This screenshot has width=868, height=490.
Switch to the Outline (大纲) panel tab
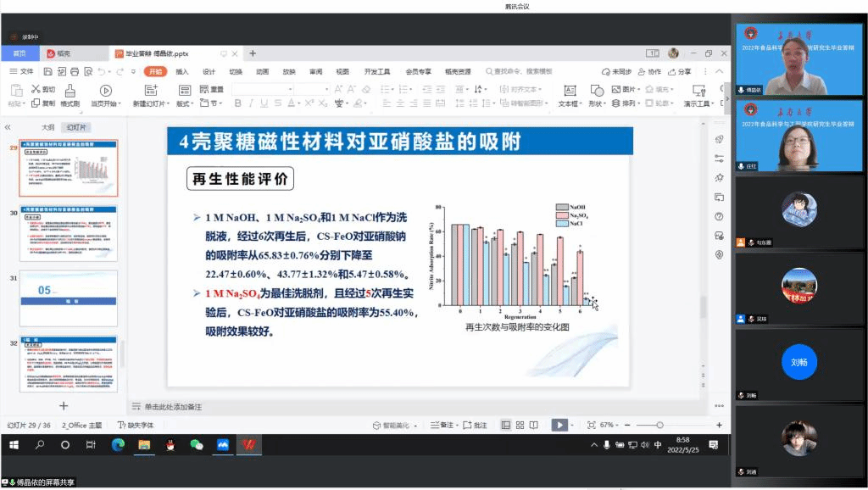point(48,127)
